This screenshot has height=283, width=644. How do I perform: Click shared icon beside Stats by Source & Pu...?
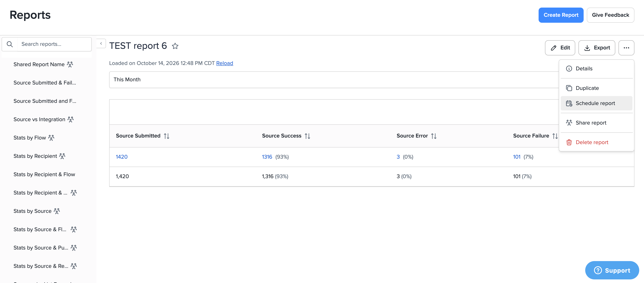74,248
